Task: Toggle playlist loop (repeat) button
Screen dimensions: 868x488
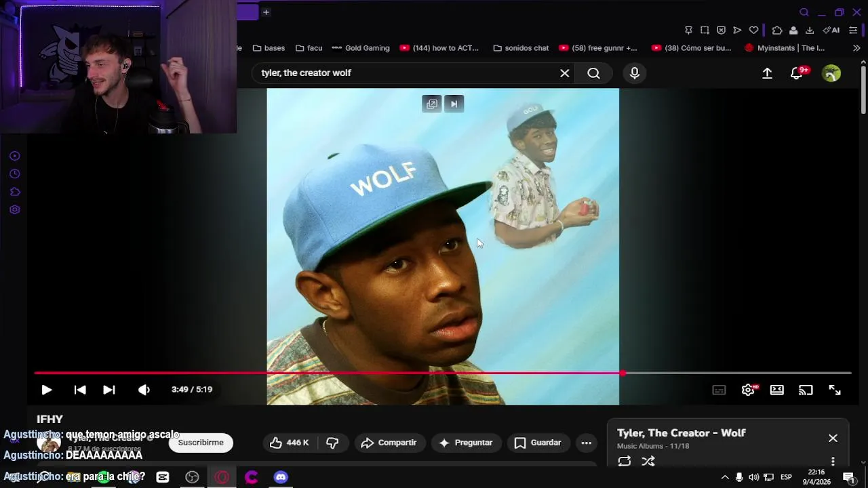Action: [625, 461]
